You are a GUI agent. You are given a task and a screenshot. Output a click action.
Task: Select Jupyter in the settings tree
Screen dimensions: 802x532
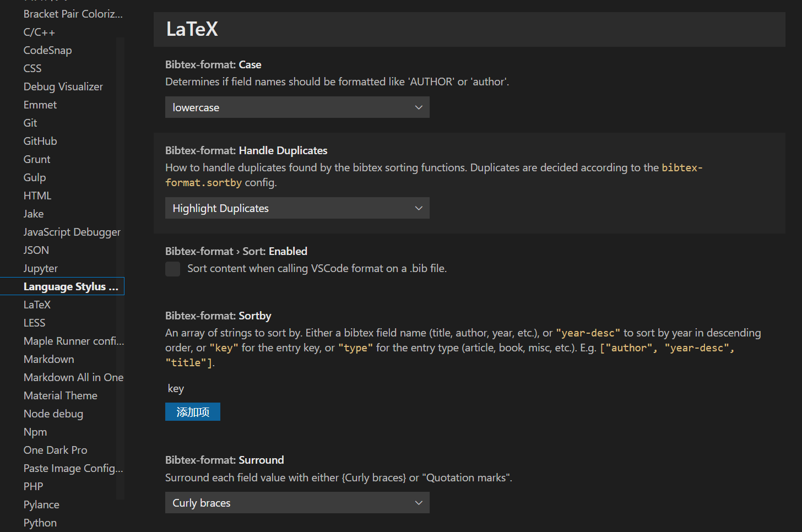click(x=41, y=268)
